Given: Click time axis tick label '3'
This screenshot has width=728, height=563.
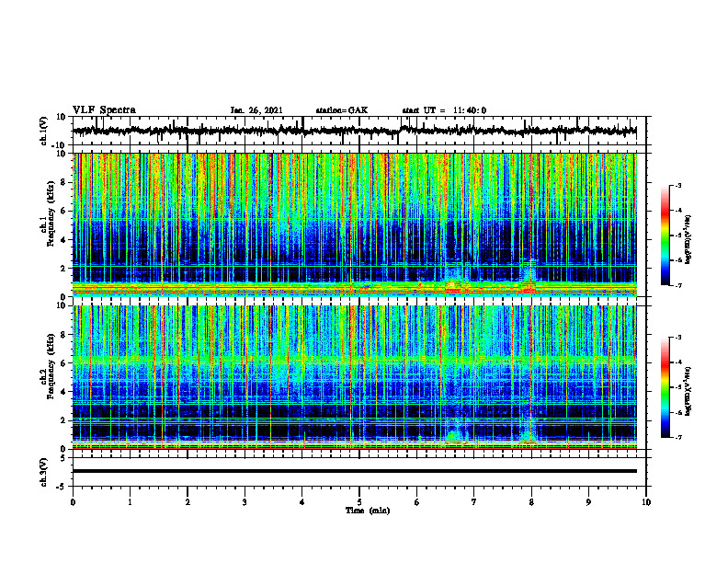Looking at the screenshot, I should 245,502.
